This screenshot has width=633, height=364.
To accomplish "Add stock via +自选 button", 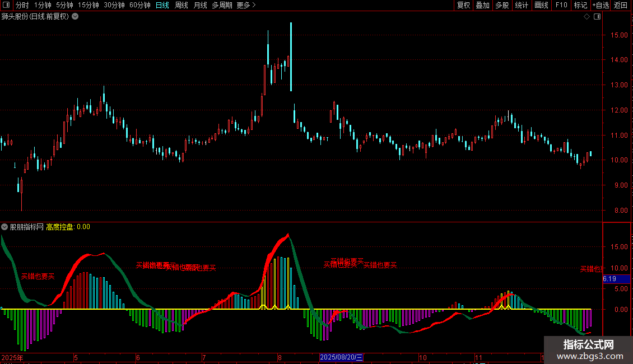I will (x=601, y=5).
